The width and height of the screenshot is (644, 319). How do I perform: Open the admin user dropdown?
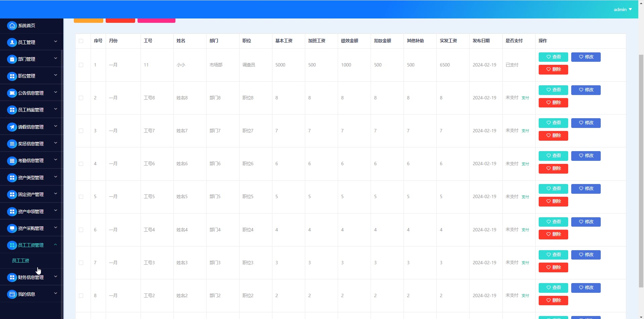[623, 9]
